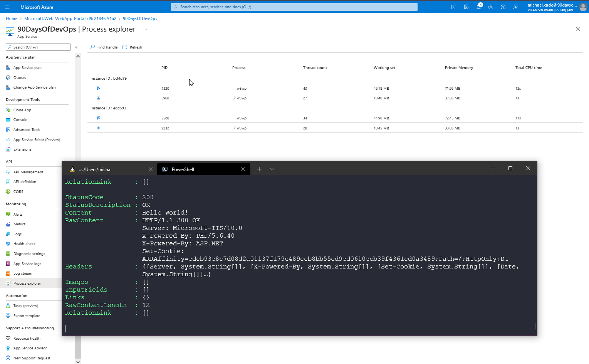This screenshot has height=364, width=589.
Task: Click Find handle in the toolbar
Action: click(x=104, y=47)
